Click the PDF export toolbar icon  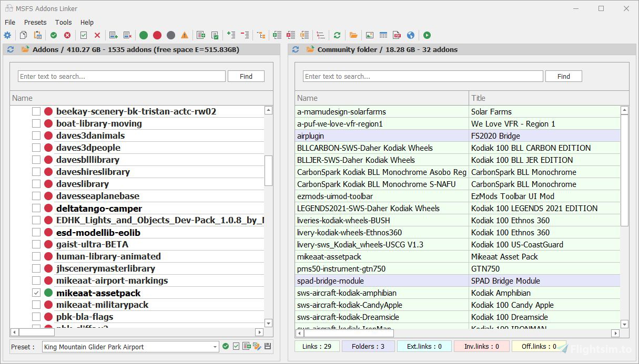pos(397,35)
